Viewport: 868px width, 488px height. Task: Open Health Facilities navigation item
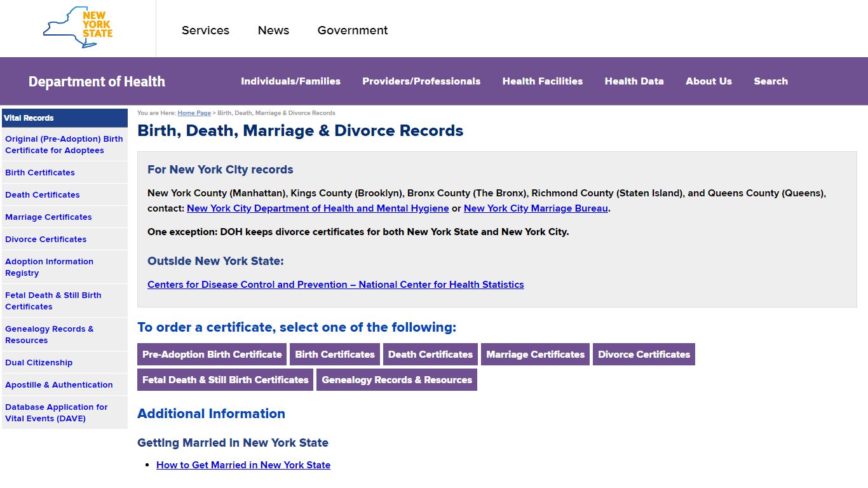click(x=542, y=81)
